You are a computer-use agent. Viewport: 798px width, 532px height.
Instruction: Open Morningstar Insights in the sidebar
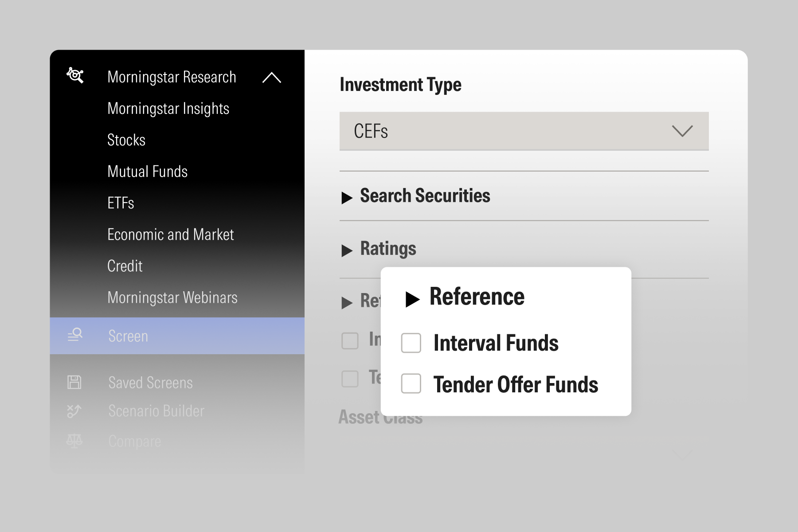click(168, 109)
